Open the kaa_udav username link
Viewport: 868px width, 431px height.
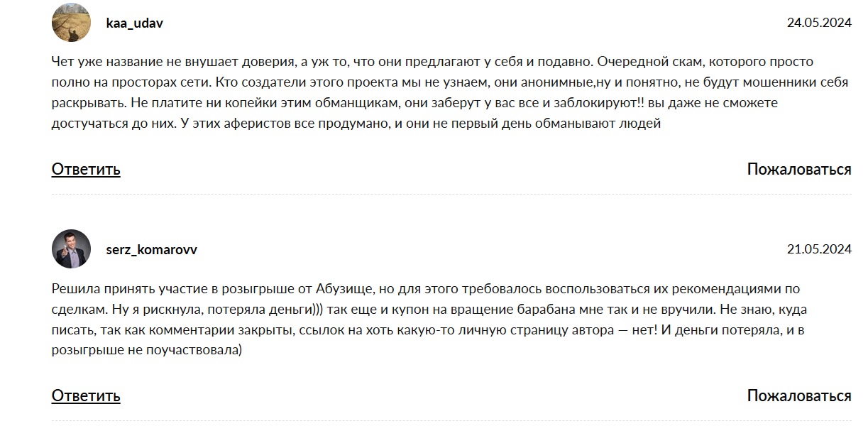[x=134, y=23]
